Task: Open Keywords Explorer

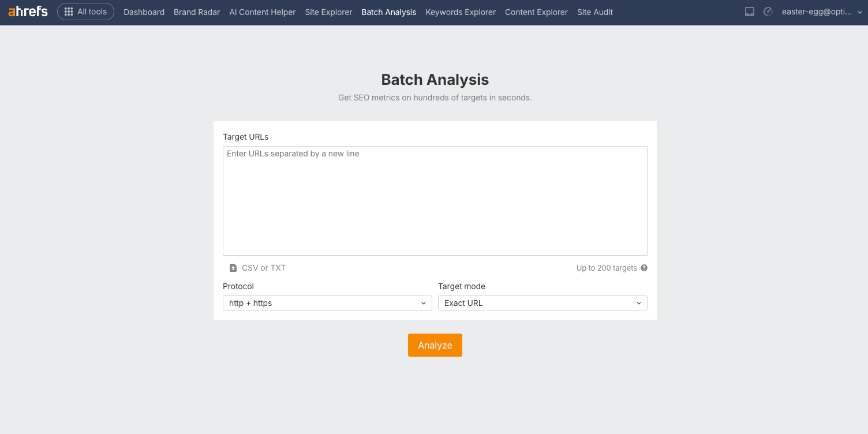Action: pyautogui.click(x=461, y=12)
